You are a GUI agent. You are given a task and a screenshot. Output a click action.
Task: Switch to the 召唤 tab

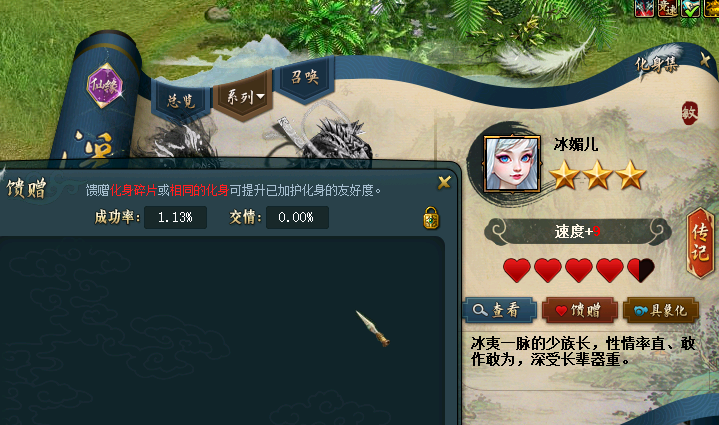point(305,77)
